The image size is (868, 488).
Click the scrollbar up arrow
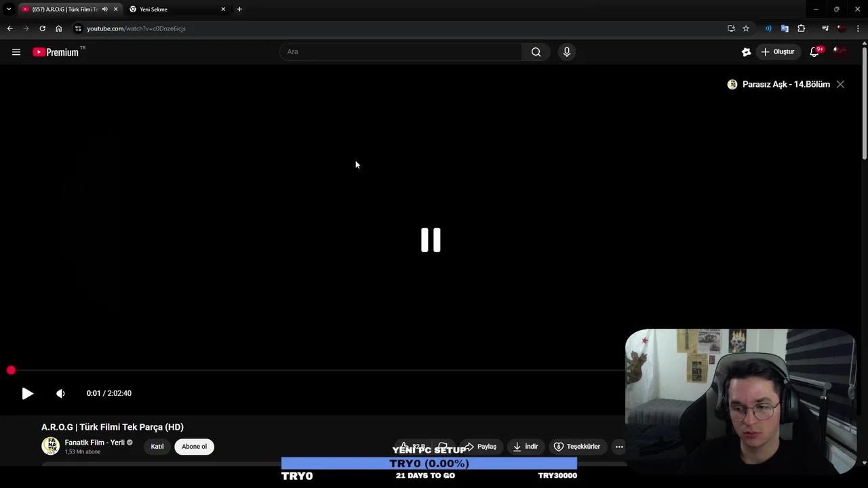pos(864,43)
